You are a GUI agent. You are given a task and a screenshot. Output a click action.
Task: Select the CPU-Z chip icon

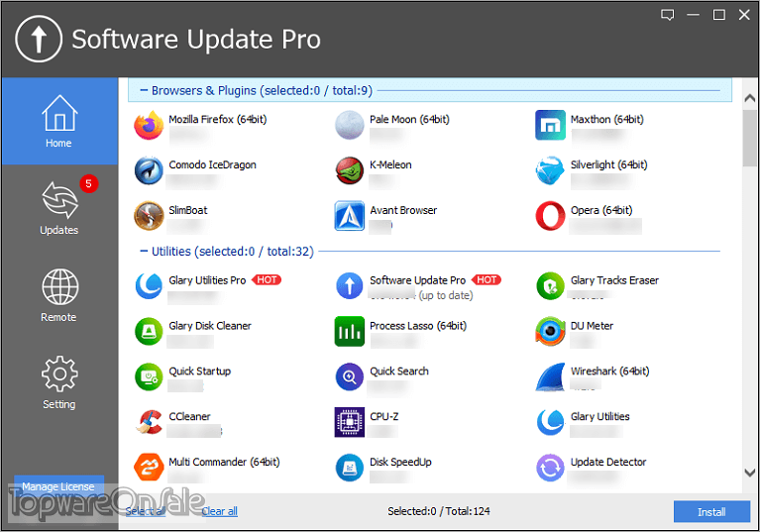pos(349,422)
